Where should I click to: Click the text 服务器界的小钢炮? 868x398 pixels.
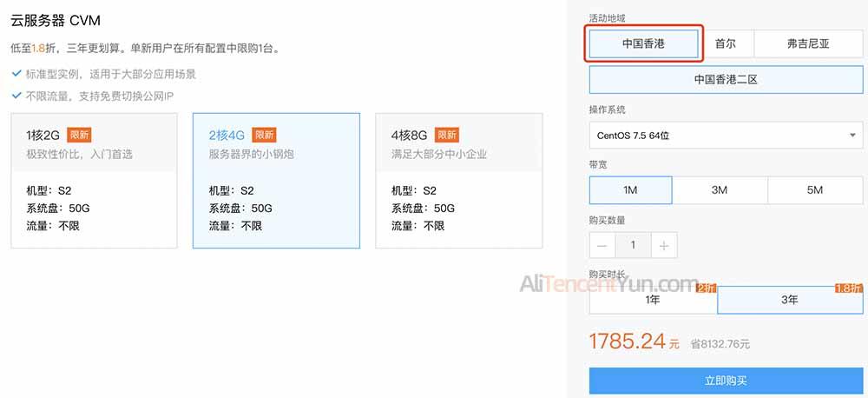[252, 154]
